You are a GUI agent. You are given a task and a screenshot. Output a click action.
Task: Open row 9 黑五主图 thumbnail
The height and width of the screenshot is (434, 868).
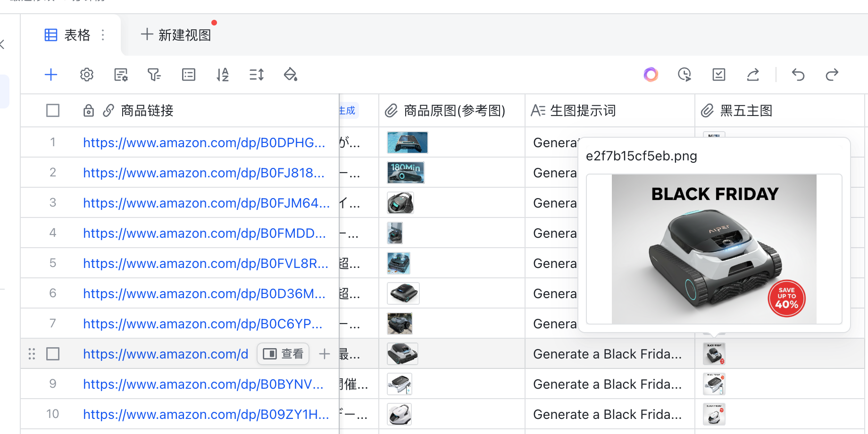714,384
